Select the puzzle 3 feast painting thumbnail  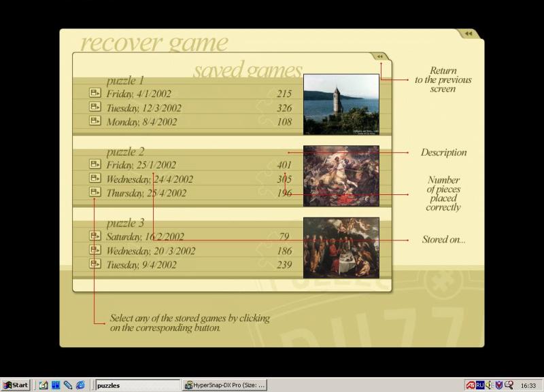point(341,247)
